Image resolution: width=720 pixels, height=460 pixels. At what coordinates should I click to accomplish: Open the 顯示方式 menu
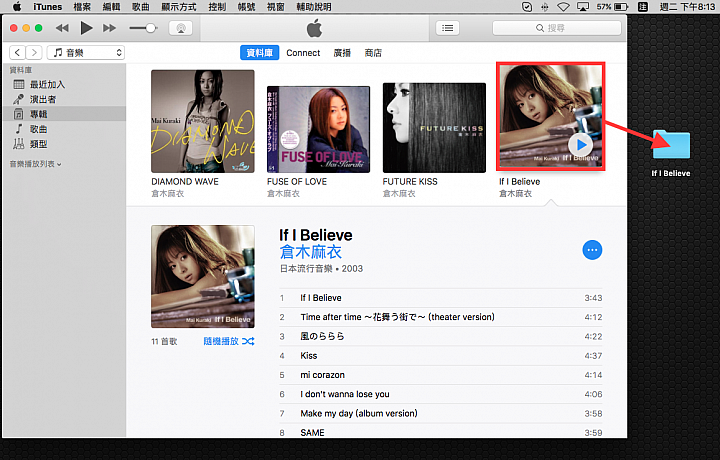click(x=179, y=7)
